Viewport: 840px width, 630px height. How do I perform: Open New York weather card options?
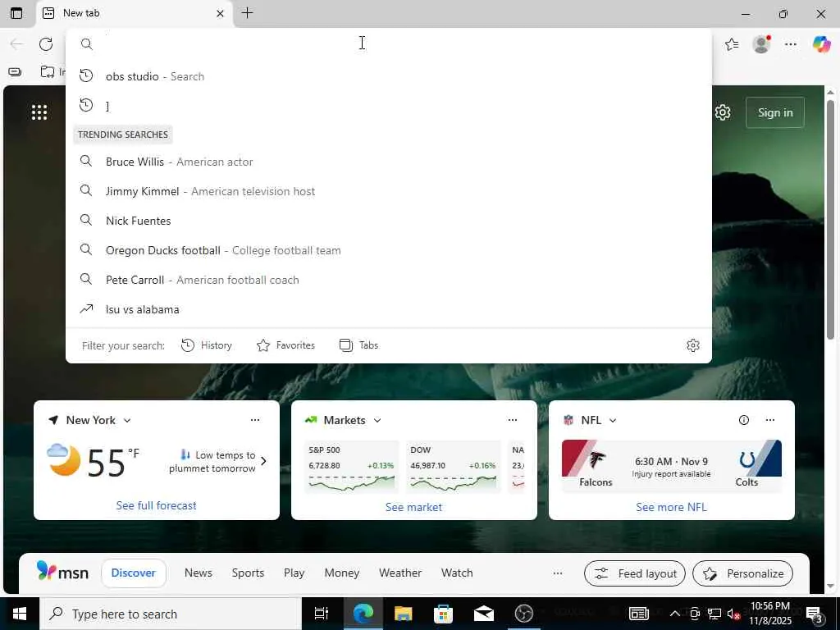pos(255,420)
